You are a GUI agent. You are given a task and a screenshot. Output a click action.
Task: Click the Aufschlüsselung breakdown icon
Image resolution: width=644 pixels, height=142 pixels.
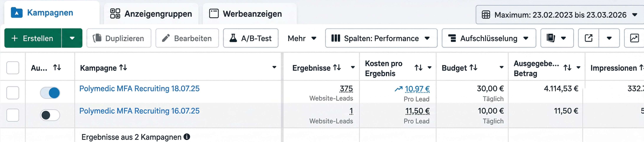tap(452, 38)
